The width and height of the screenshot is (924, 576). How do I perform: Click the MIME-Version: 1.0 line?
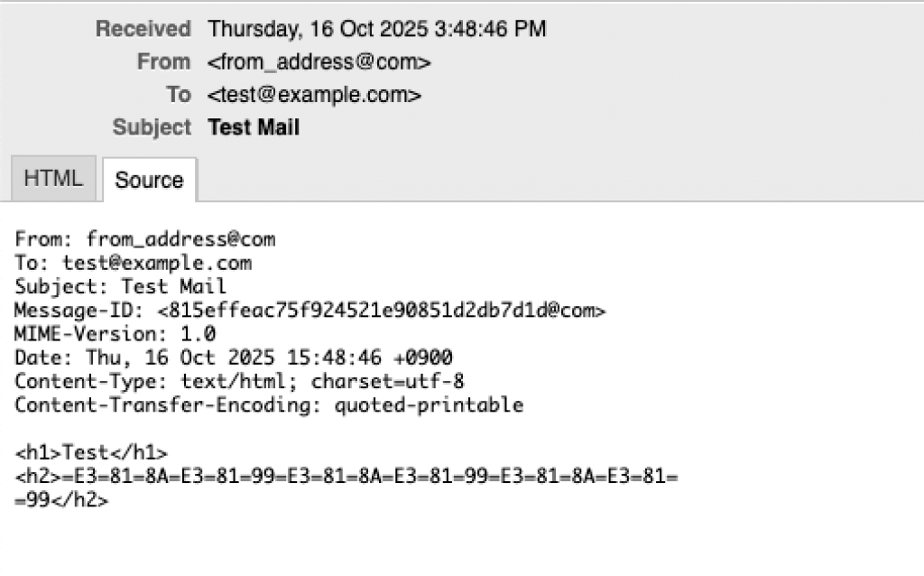[115, 334]
